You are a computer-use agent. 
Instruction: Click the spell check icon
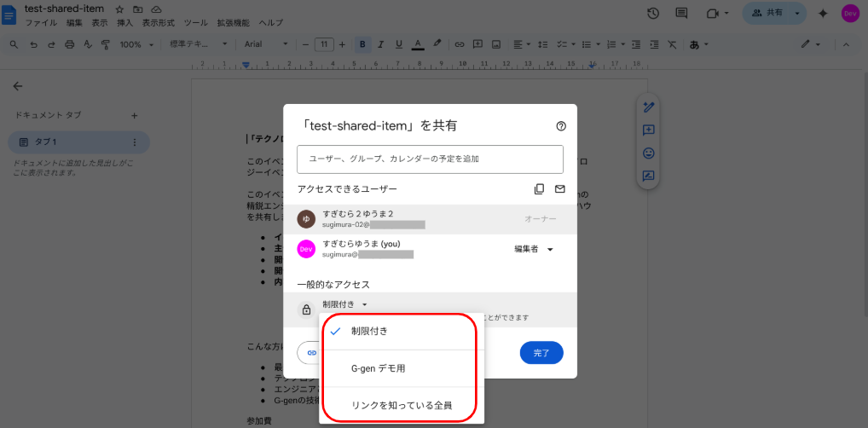tap(88, 44)
